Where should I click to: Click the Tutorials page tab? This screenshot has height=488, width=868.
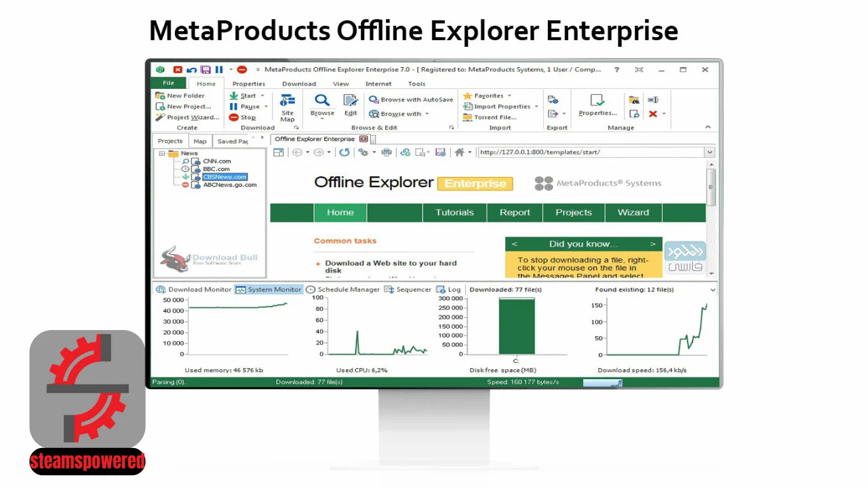coord(454,212)
